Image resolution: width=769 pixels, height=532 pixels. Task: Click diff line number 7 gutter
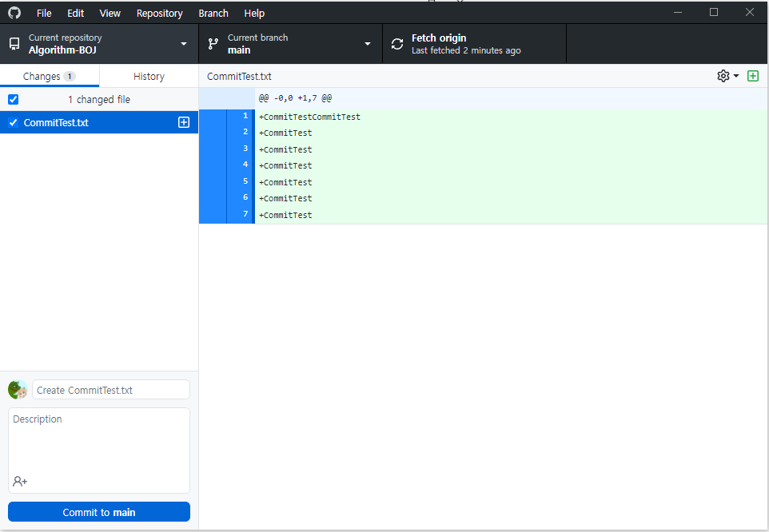click(241, 214)
